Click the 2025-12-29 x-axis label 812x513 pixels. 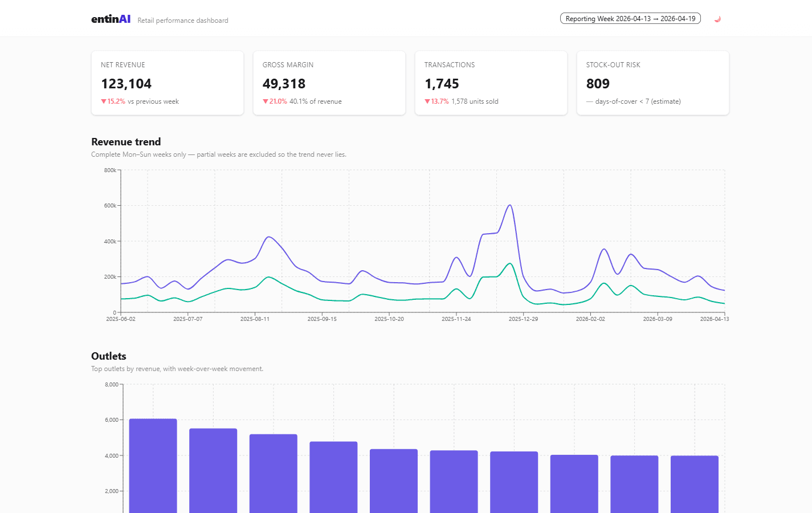pyautogui.click(x=523, y=319)
